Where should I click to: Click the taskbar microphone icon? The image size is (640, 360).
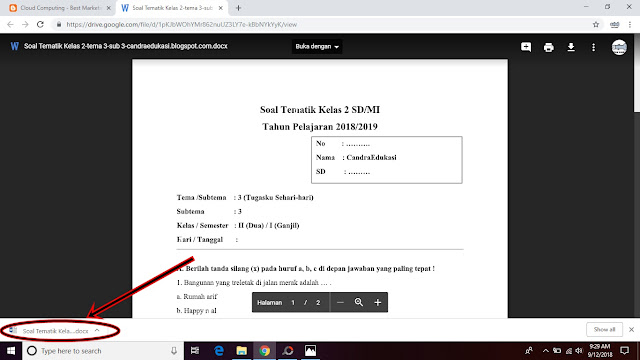point(173,351)
